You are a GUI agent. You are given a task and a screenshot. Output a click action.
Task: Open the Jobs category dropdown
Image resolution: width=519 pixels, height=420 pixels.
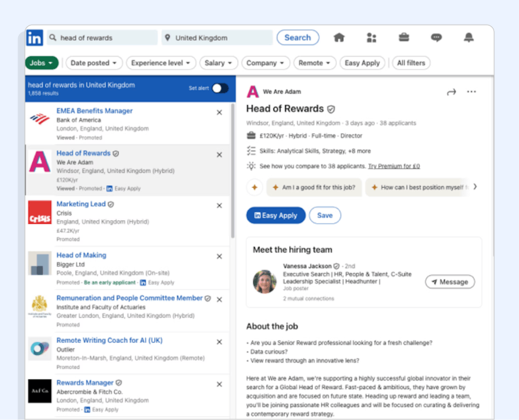pyautogui.click(x=42, y=63)
